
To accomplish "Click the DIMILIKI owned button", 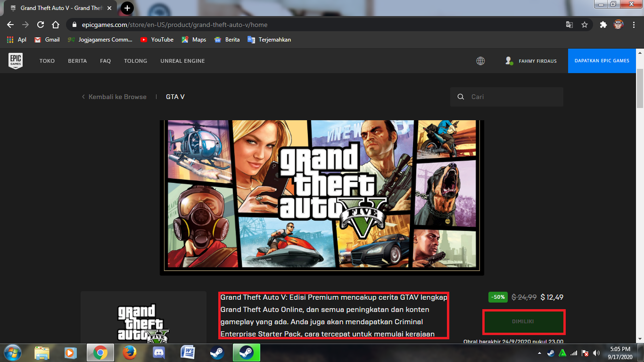I will [x=523, y=322].
